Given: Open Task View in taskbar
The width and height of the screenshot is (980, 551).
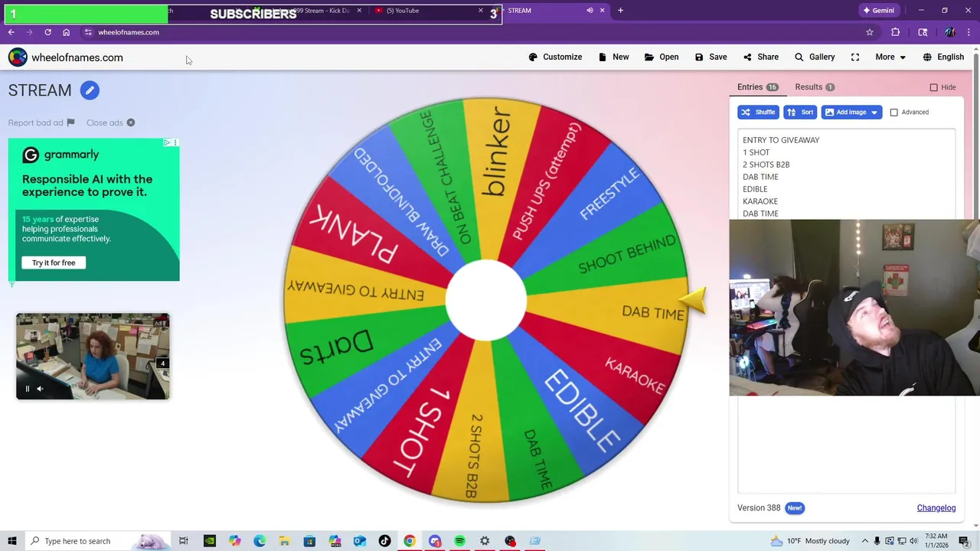Looking at the screenshot, I should (x=184, y=541).
